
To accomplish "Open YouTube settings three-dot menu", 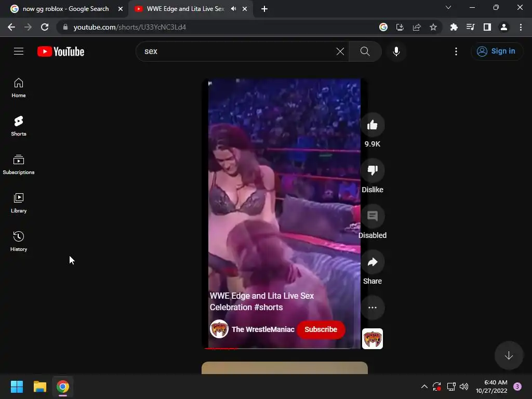I will [x=456, y=51].
